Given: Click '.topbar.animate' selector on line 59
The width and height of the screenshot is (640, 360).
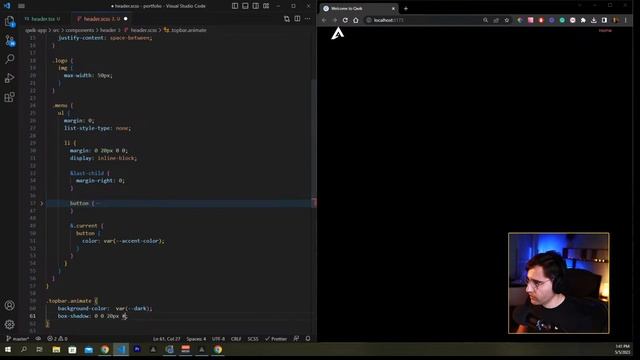Looking at the screenshot, I should [69, 301].
